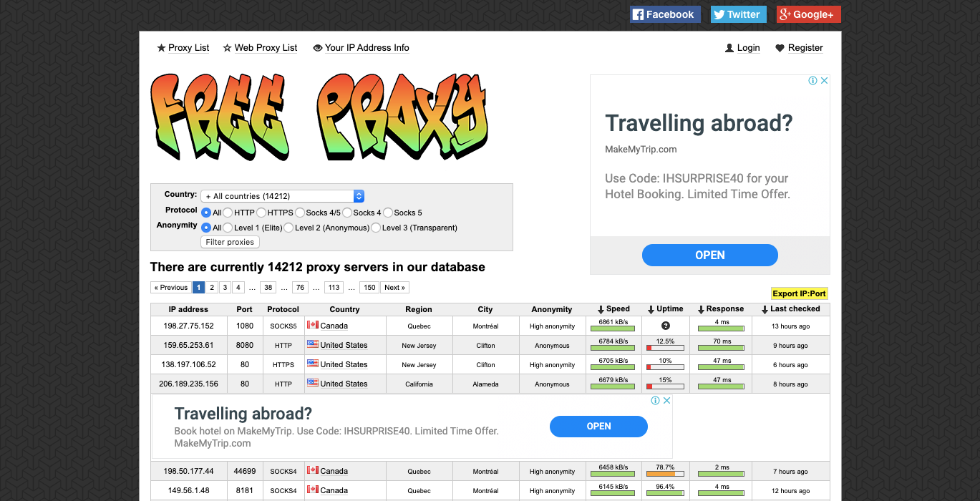The height and width of the screenshot is (501, 980).
Task: Click the Register heart icon
Action: click(x=780, y=47)
